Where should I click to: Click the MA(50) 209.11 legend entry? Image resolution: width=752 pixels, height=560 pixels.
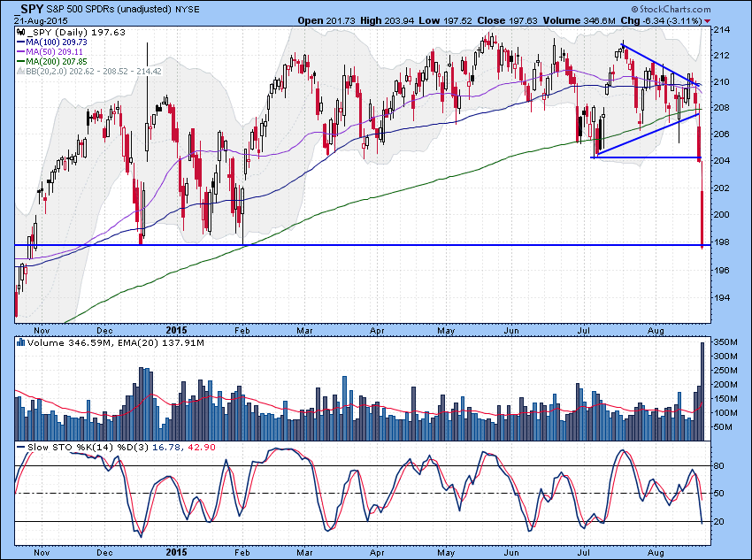54,52
